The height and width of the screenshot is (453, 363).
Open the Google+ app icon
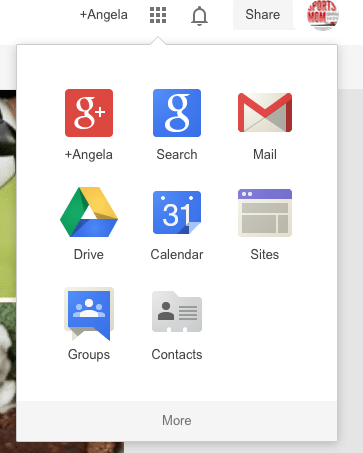tap(89, 113)
